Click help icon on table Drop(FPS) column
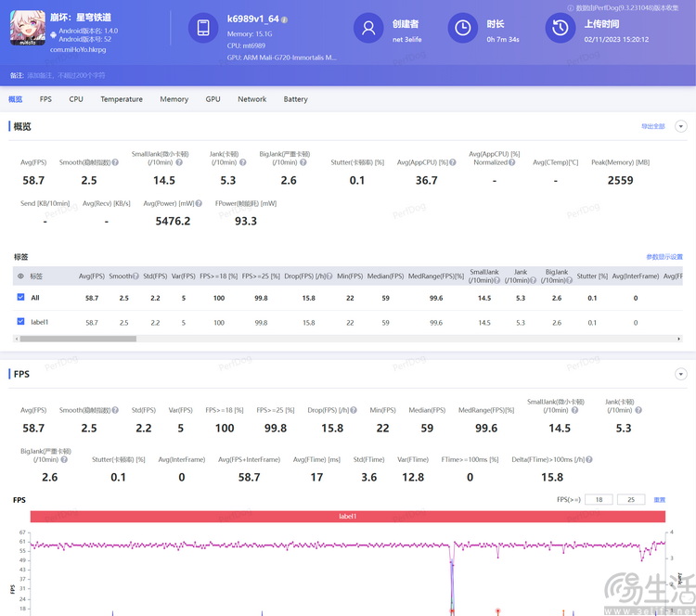 pos(329,276)
